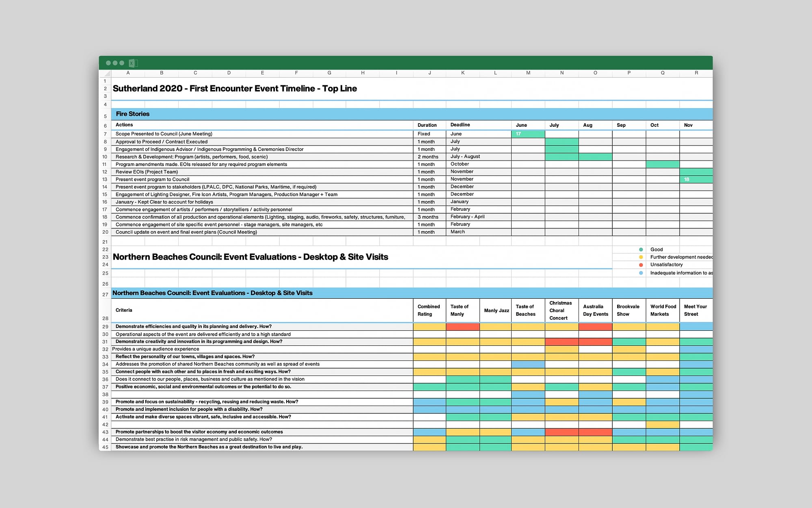Click 'Scope Presented to Council (June Meeting)'
The width and height of the screenshot is (812, 508).
tap(164, 134)
